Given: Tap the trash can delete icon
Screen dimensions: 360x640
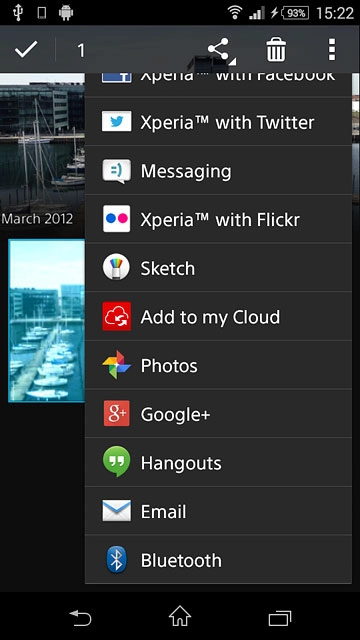Looking at the screenshot, I should (x=276, y=50).
